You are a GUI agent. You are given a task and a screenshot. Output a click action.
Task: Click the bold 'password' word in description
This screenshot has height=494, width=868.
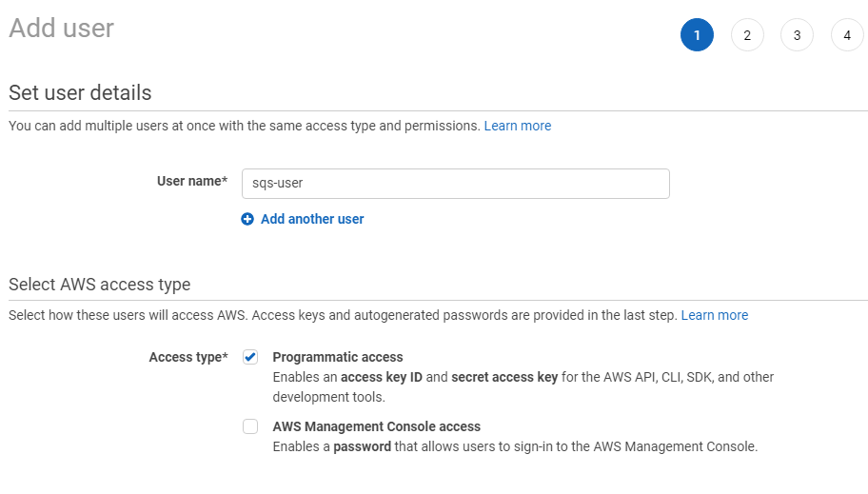click(x=362, y=446)
